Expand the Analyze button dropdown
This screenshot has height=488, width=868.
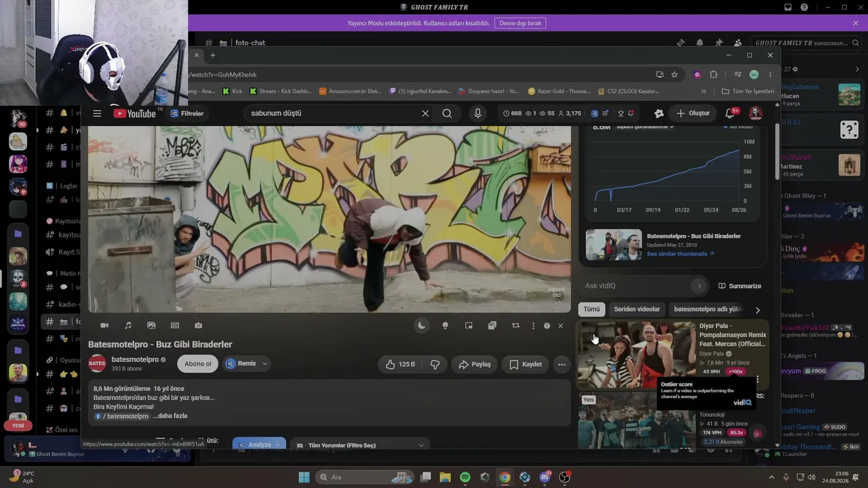tap(277, 445)
